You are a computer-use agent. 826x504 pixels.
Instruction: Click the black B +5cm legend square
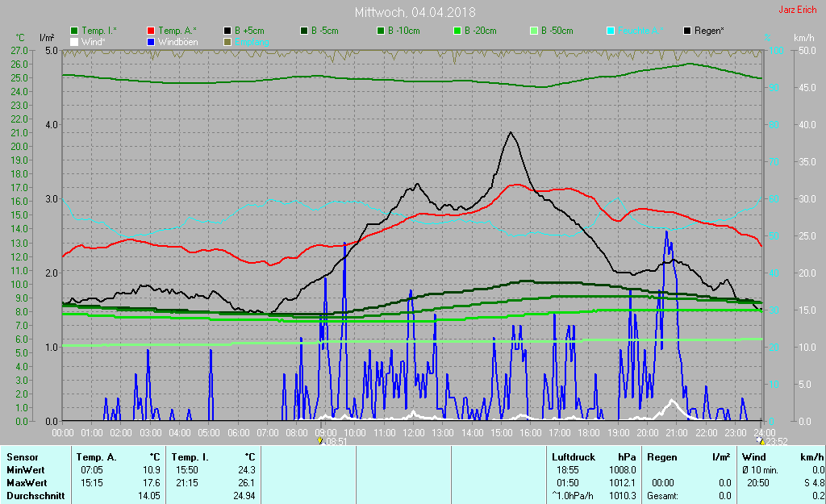coord(228,31)
